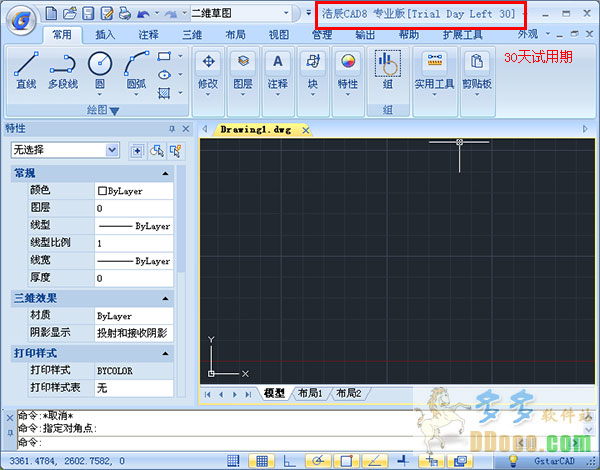Toggle polar tracking in status bar
This screenshot has height=470, width=600.
pos(318,461)
